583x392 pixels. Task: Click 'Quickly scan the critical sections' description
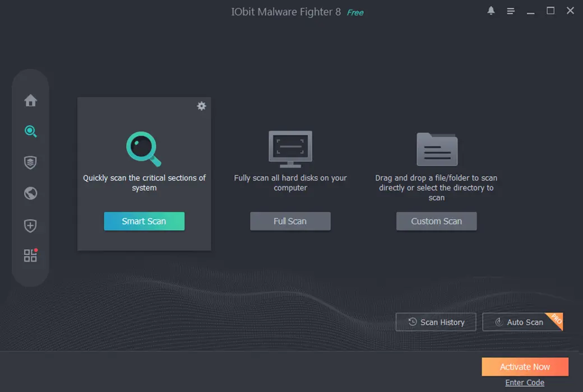point(144,183)
